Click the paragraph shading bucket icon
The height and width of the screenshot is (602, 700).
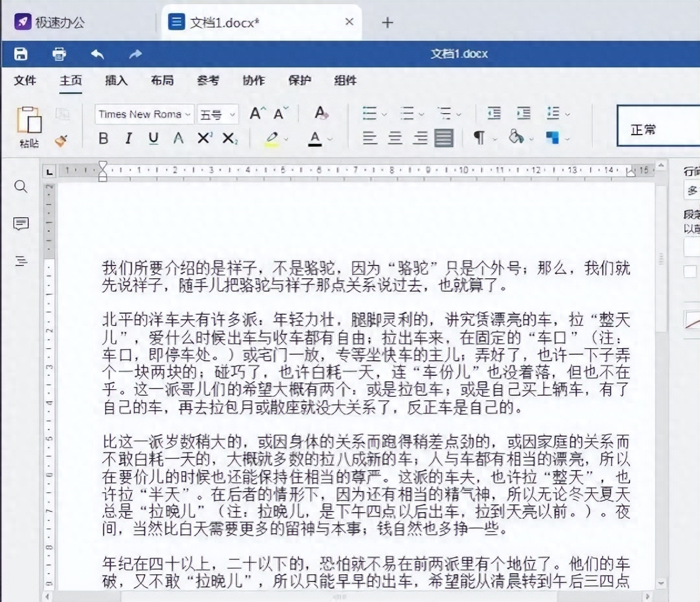[x=516, y=137]
